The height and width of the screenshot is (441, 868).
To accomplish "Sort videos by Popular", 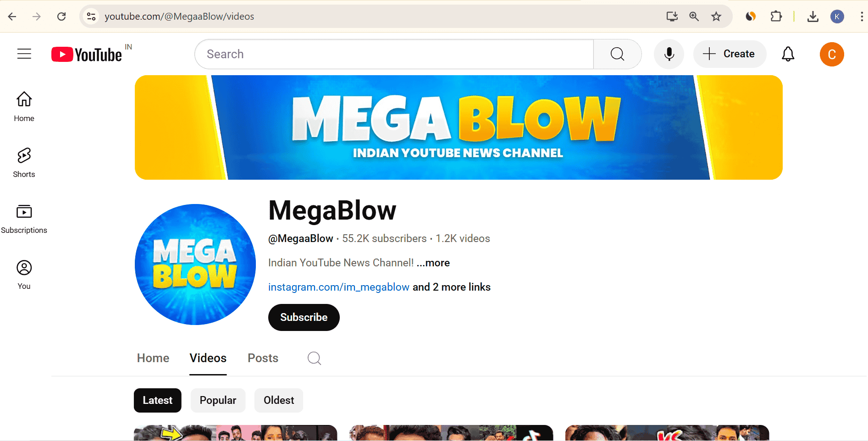I will (218, 400).
